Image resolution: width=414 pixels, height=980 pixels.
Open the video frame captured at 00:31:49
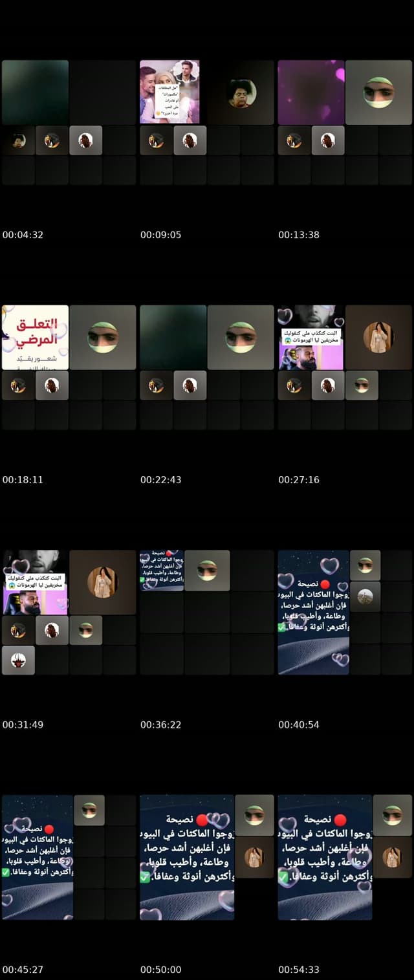point(69,613)
